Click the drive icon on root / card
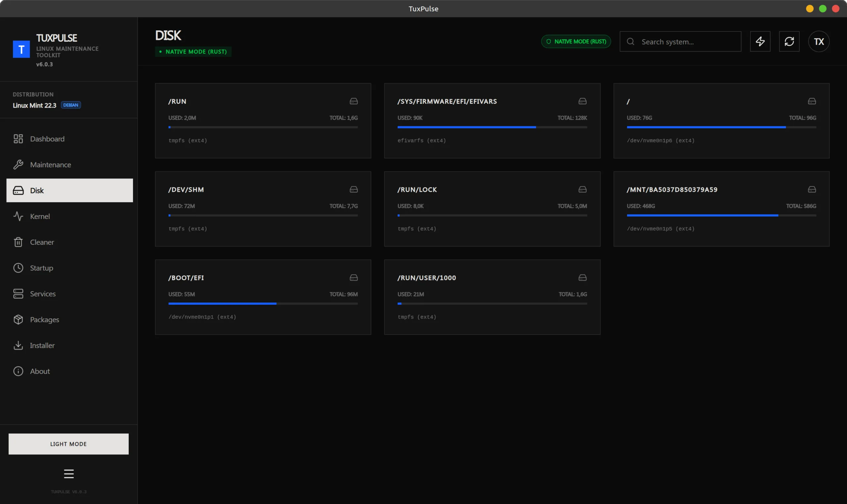This screenshot has height=504, width=847. pos(812,101)
